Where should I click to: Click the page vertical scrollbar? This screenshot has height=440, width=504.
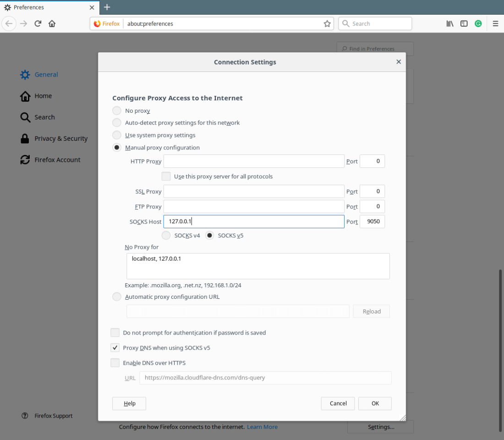(x=500, y=351)
